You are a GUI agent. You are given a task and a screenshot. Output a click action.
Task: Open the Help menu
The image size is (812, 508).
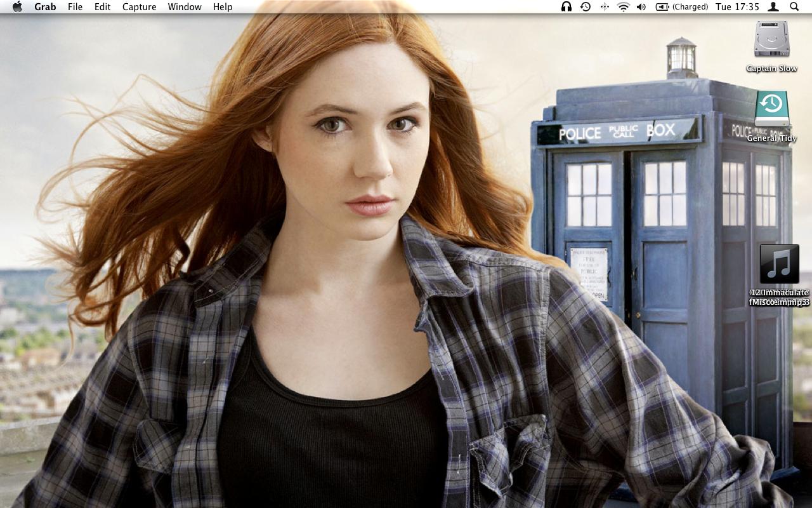(223, 7)
